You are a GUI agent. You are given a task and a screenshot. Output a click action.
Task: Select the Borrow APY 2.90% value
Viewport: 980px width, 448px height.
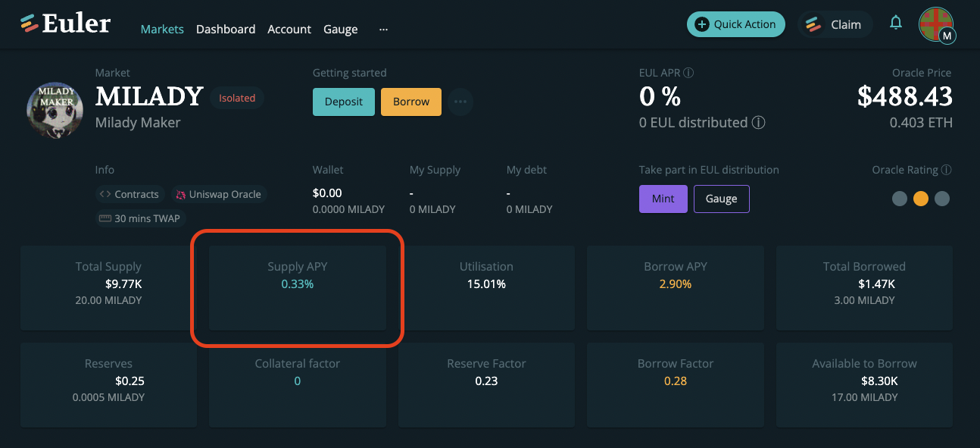click(676, 284)
